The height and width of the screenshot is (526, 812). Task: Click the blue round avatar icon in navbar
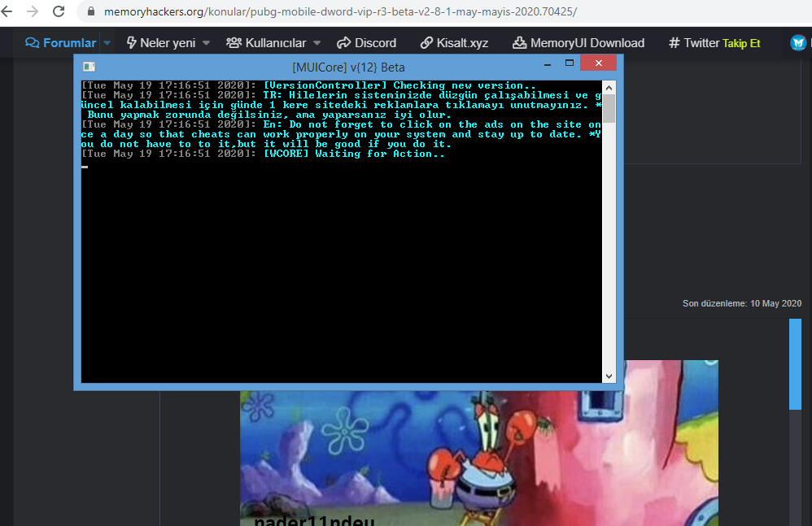coord(798,43)
